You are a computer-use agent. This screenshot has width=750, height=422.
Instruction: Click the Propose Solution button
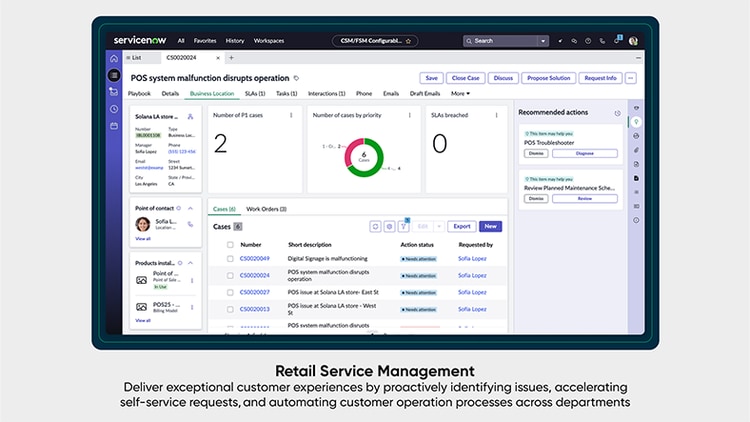(x=549, y=78)
